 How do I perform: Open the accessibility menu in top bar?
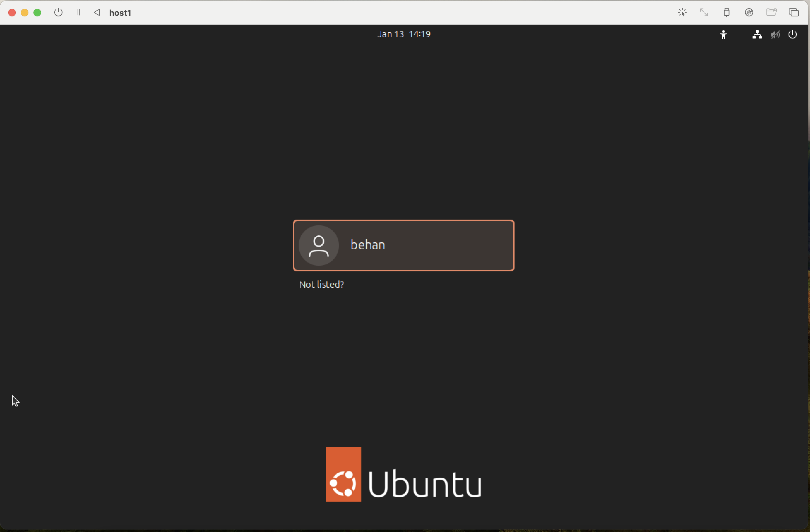click(723, 34)
